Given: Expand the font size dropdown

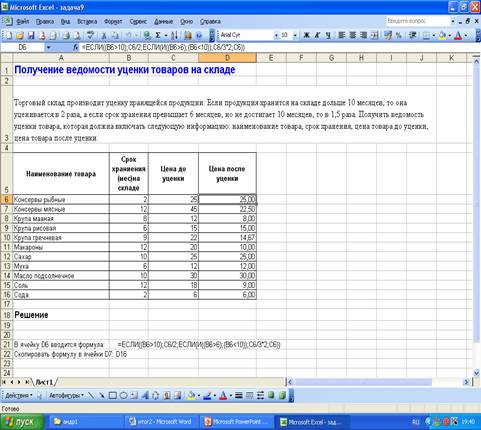Looking at the screenshot, I should [295, 35].
